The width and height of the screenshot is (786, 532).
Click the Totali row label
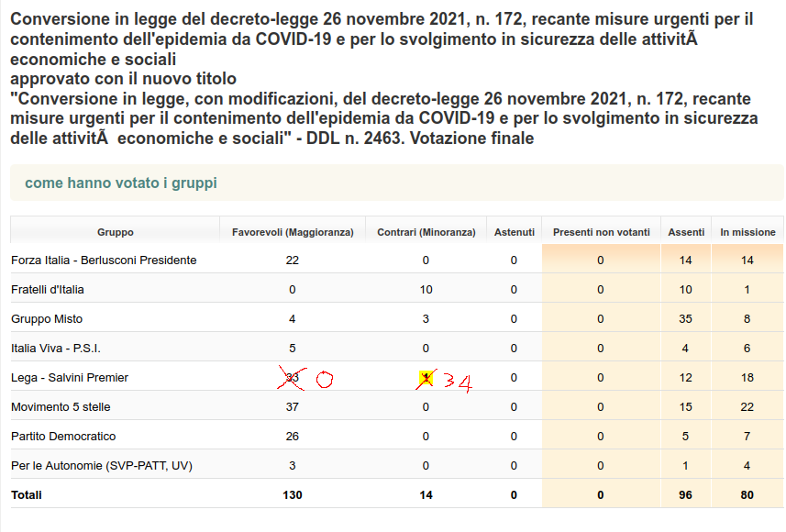[27, 495]
